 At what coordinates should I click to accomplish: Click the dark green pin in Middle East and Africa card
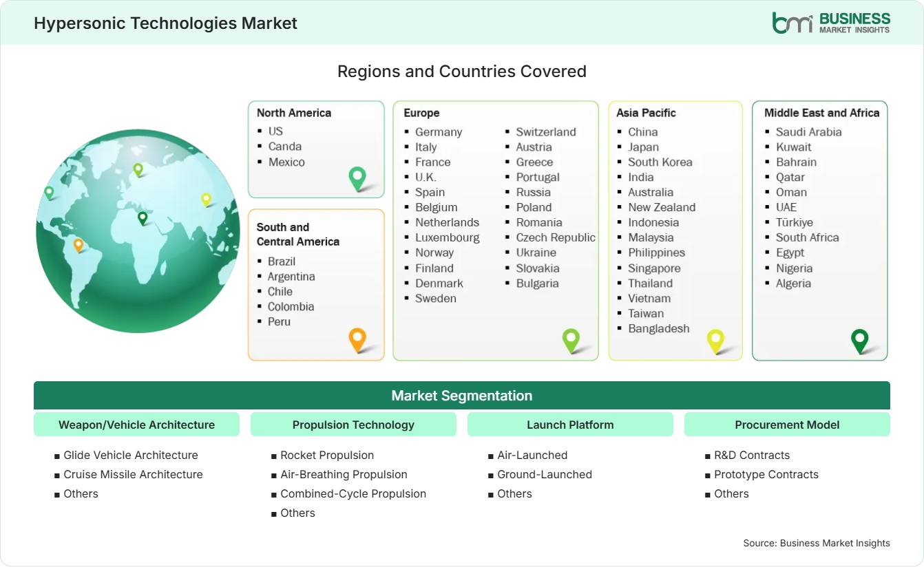pos(860,341)
